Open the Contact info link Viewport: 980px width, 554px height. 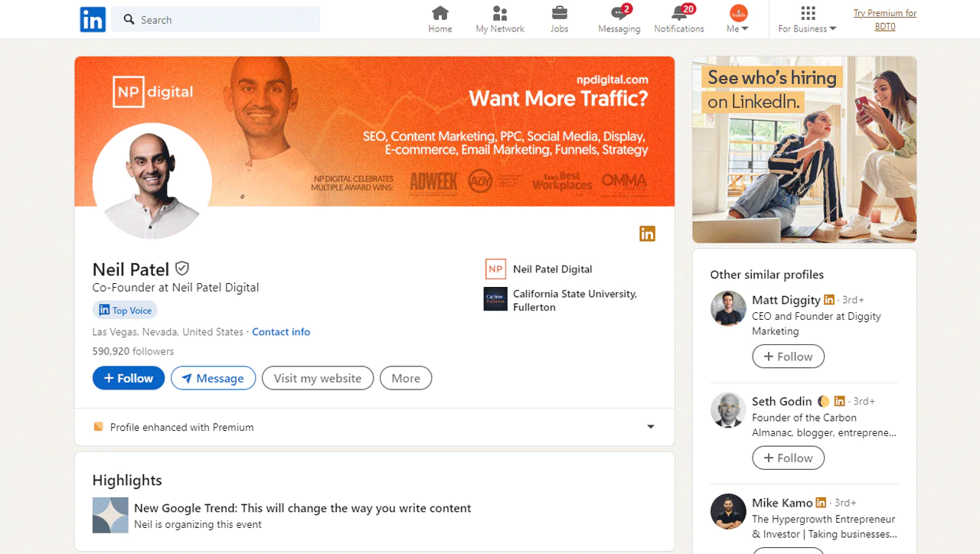(x=281, y=332)
